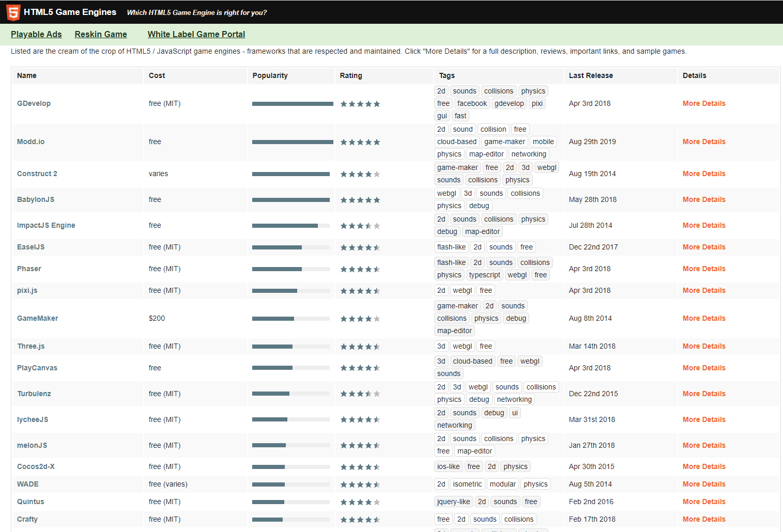
Task: Click the GDevelop popularity bar
Action: coord(293,104)
